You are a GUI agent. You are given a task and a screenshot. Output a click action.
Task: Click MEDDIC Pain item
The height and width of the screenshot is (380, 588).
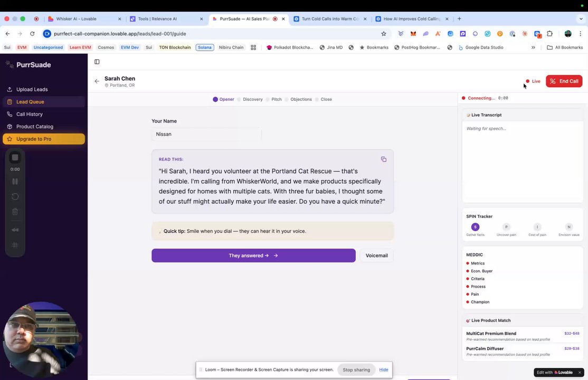pyautogui.click(x=472, y=294)
